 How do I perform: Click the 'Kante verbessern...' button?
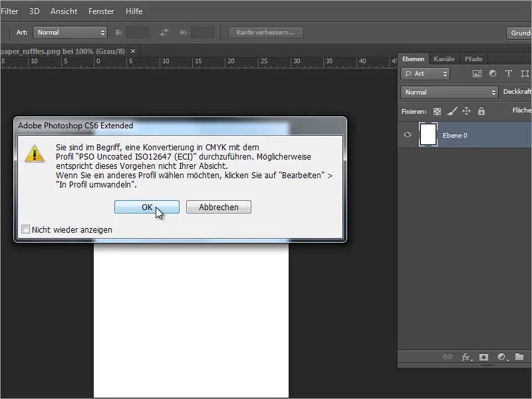265,33
